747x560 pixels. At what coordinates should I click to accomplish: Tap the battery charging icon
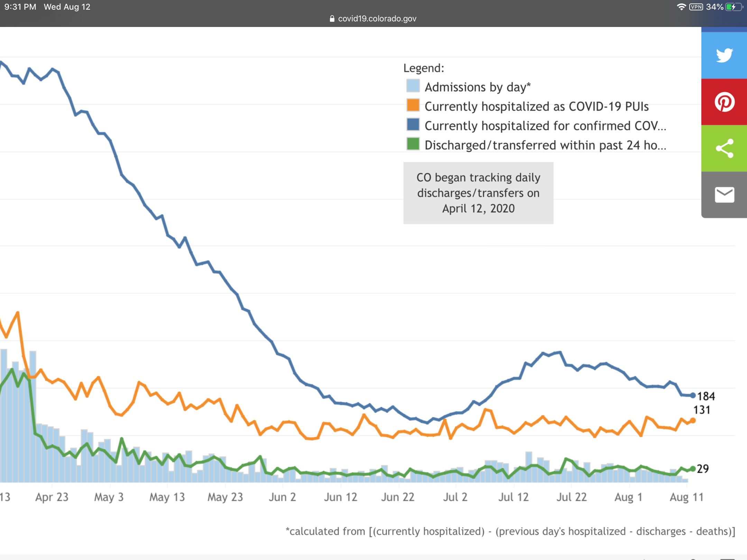tap(734, 7)
